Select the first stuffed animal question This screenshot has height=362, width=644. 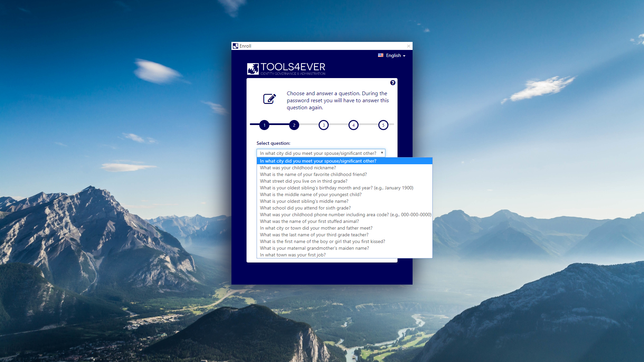(x=309, y=221)
